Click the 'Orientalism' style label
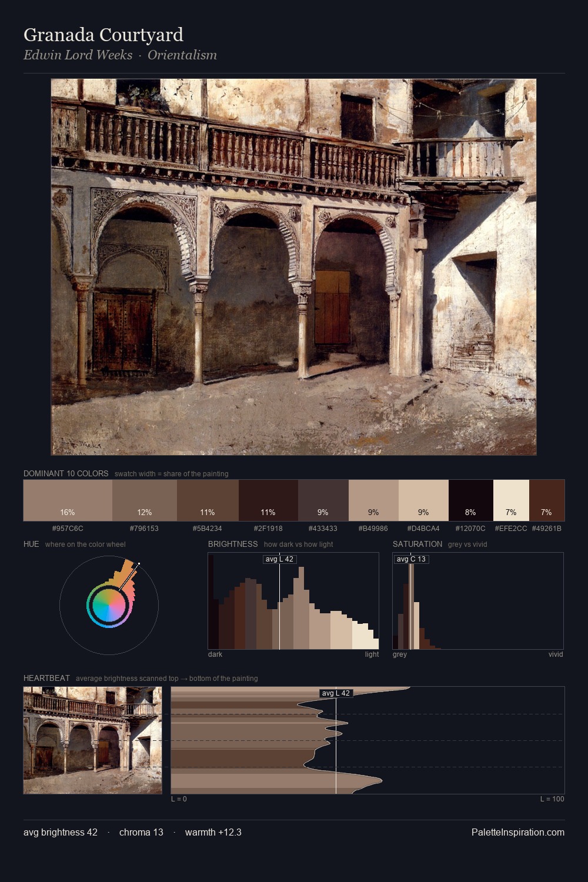 [182, 55]
